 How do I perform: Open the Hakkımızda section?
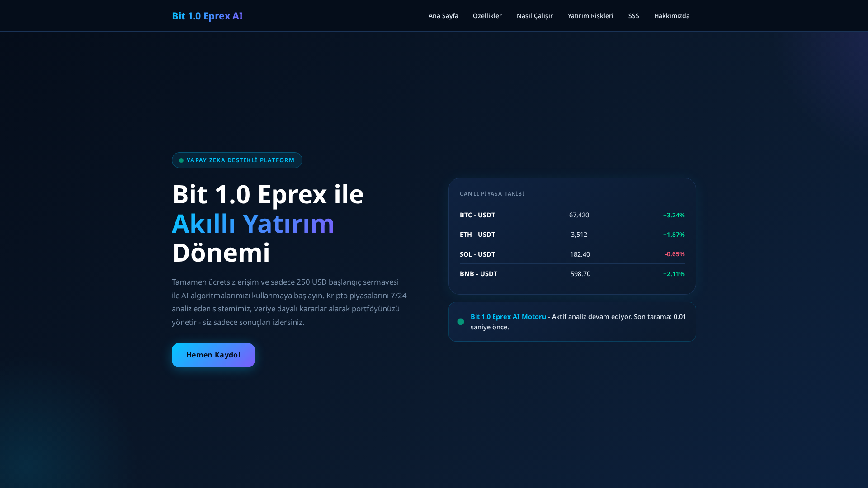tap(672, 15)
